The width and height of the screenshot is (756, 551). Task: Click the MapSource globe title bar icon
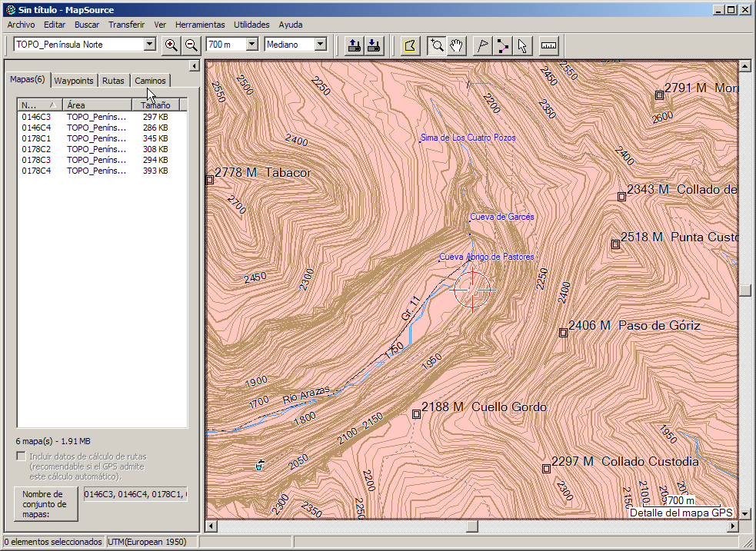[10, 10]
